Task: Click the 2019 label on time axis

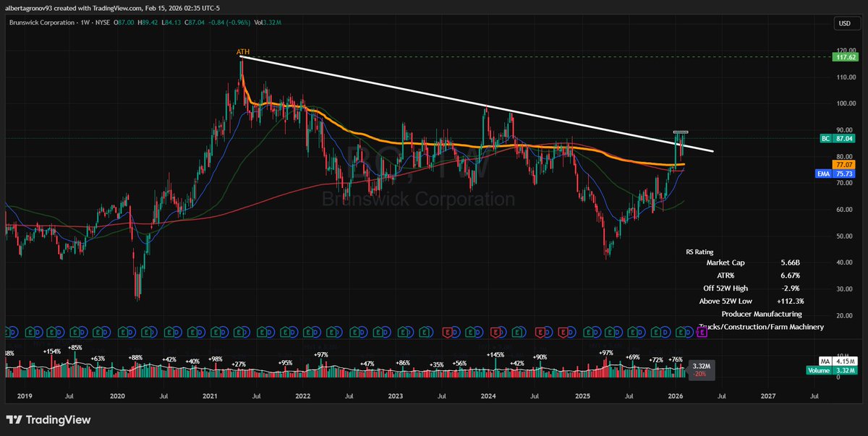Action: tap(25, 396)
